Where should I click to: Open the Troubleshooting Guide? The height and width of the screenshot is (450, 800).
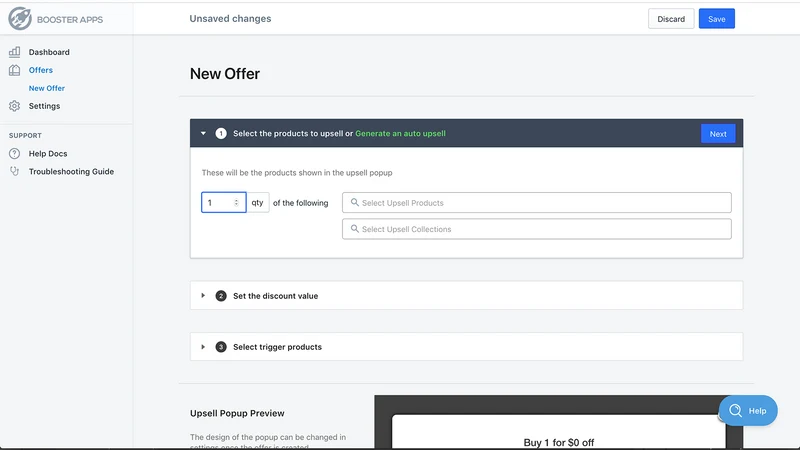(x=71, y=171)
